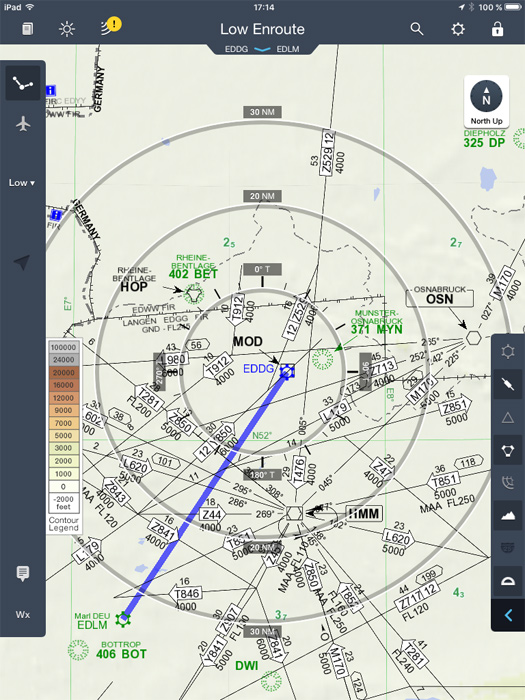Tap the location arrow in left sidebar
525x700 pixels.
point(22,262)
